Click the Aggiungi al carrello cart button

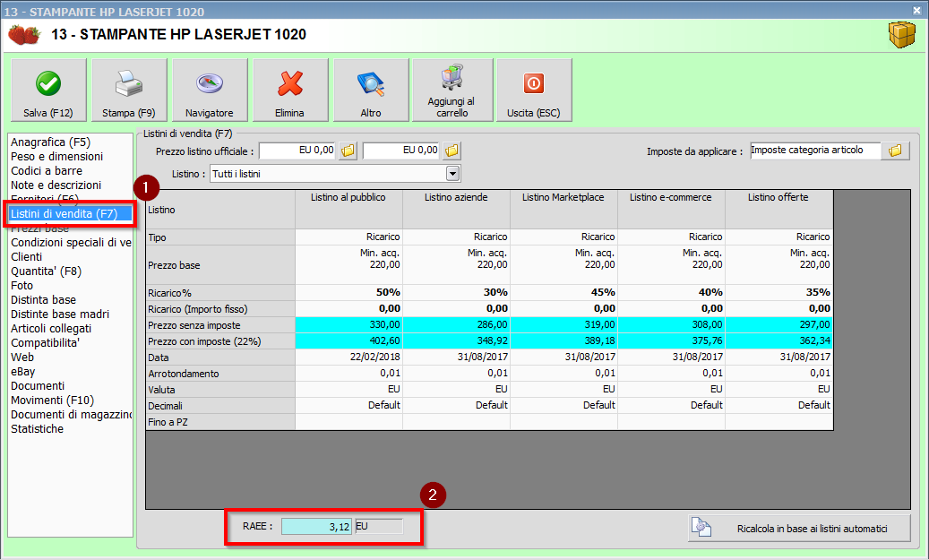[x=452, y=90]
